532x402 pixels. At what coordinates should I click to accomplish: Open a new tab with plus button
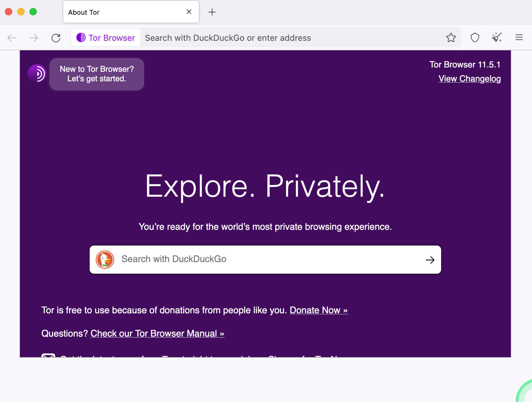pos(212,12)
